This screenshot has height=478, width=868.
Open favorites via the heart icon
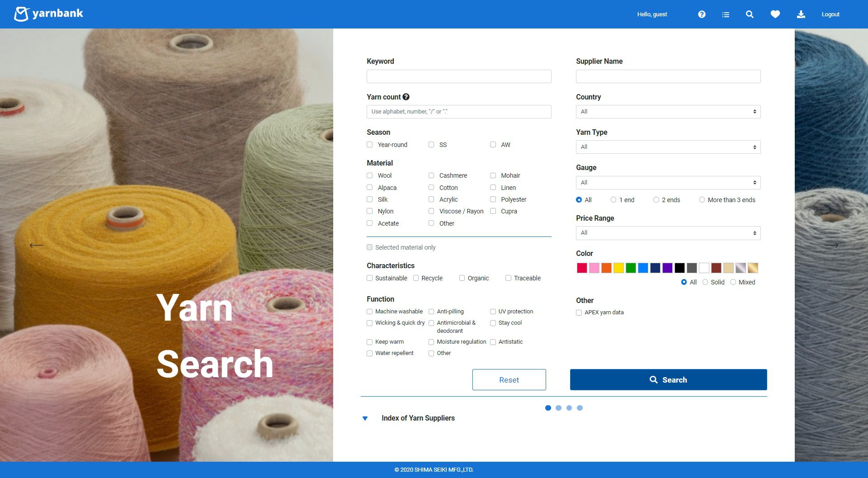click(775, 14)
